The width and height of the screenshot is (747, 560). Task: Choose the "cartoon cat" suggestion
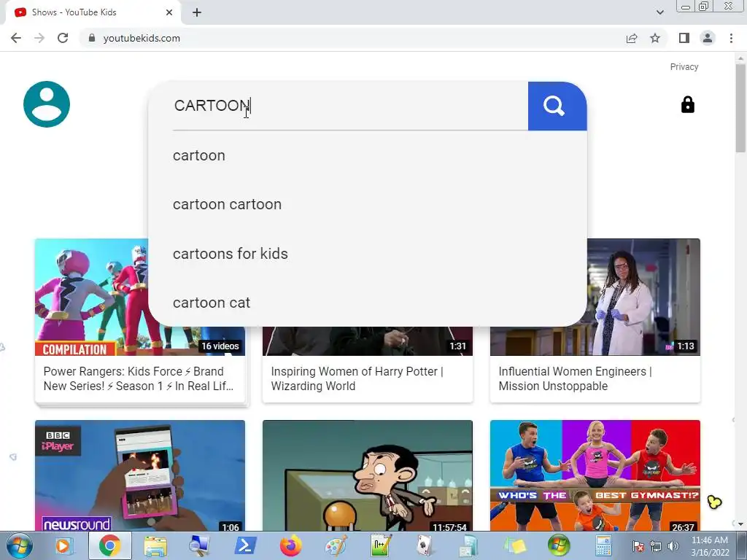point(368,303)
